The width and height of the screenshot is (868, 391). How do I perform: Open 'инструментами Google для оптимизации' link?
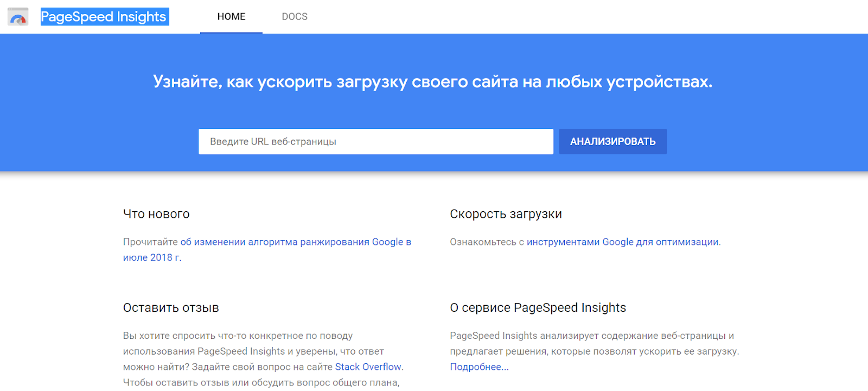click(x=622, y=242)
